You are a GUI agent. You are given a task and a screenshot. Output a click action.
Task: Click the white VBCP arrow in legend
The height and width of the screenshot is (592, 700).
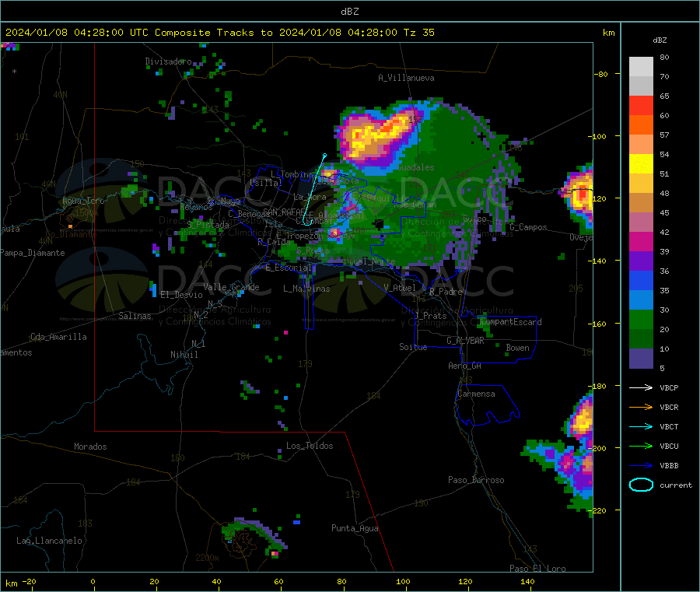pos(641,387)
